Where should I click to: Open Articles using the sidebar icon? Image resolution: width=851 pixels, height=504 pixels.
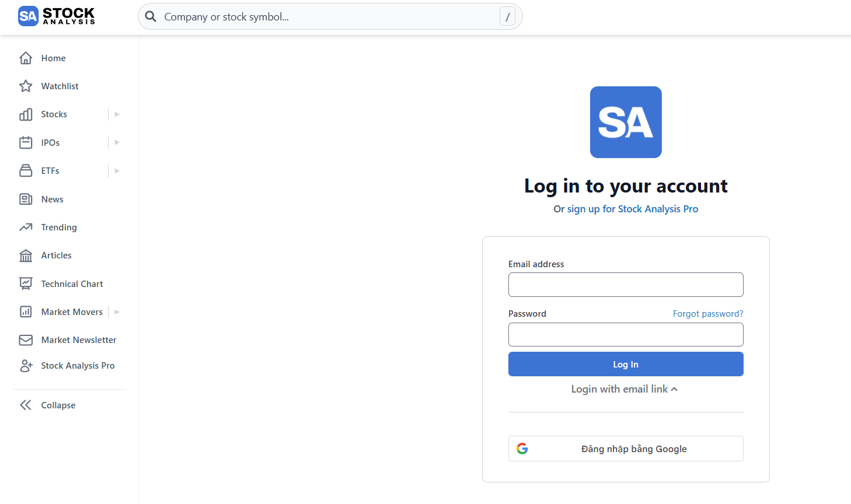pos(26,255)
